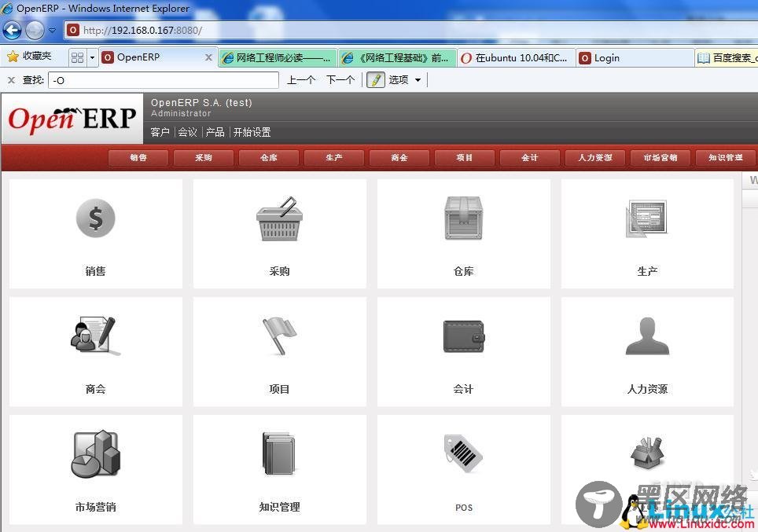758x532 pixels.
Task: Open the 采购 purchasing basket icon
Action: [279, 219]
